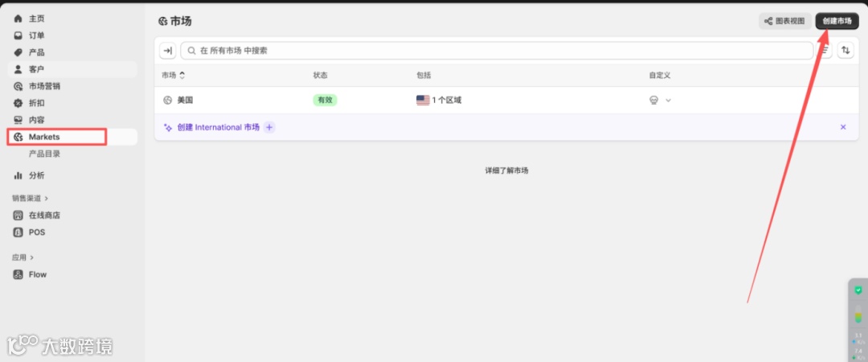Click the POS bag icon
The image size is (868, 362).
point(18,232)
